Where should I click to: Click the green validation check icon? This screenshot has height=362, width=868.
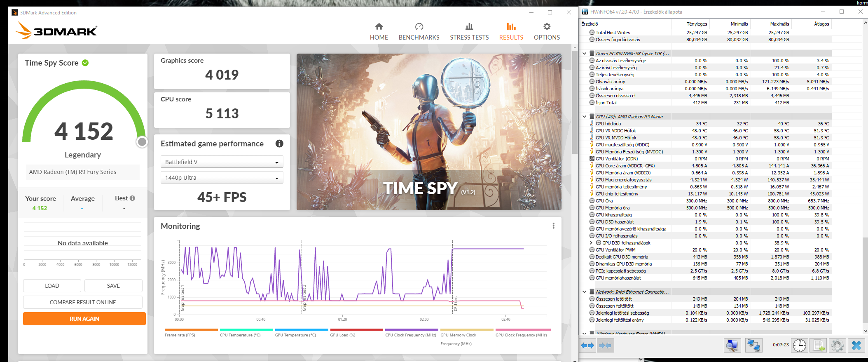click(85, 63)
